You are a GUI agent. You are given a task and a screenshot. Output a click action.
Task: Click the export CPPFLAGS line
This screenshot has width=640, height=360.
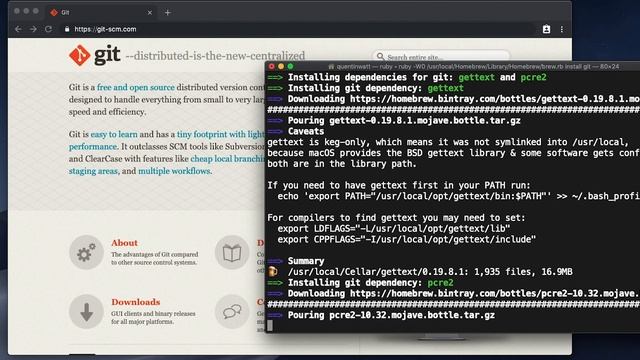pyautogui.click(x=407, y=240)
